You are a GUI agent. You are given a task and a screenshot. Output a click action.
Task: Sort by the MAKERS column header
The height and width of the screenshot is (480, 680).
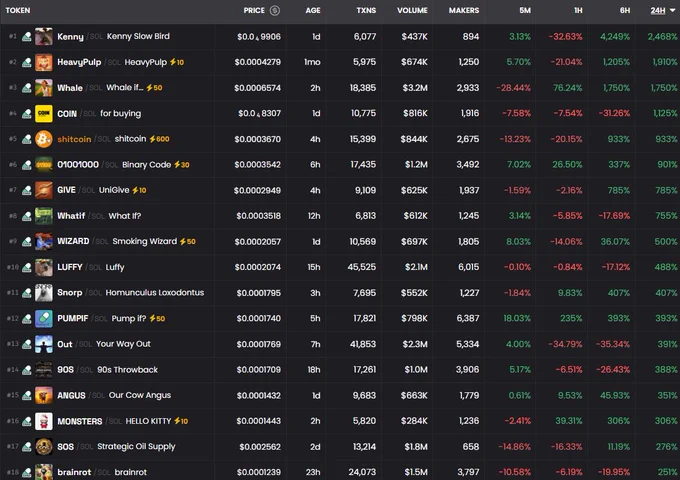click(x=464, y=10)
